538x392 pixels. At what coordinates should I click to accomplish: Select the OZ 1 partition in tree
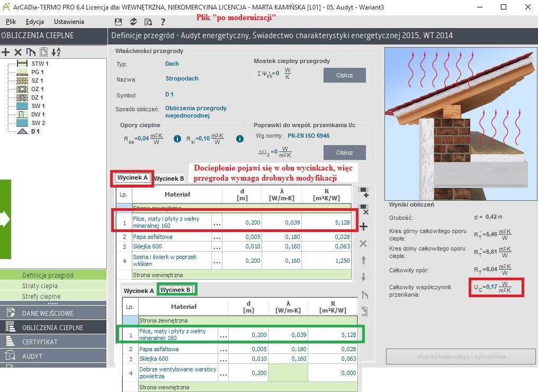click(38, 89)
